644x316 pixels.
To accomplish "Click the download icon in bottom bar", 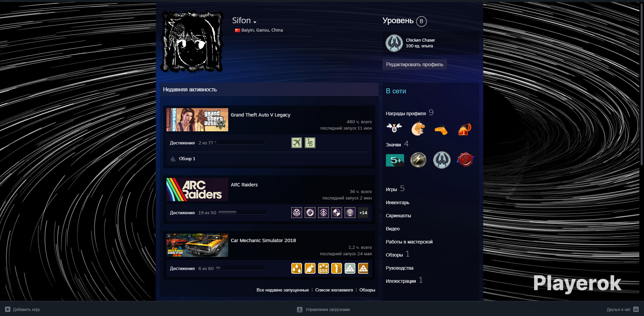I will [x=300, y=309].
